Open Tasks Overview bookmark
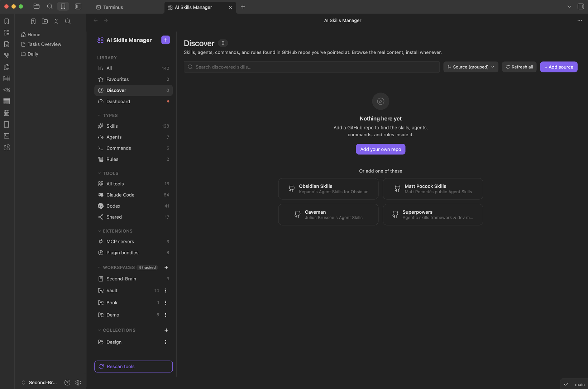The height and width of the screenshot is (389, 588). pos(41,44)
